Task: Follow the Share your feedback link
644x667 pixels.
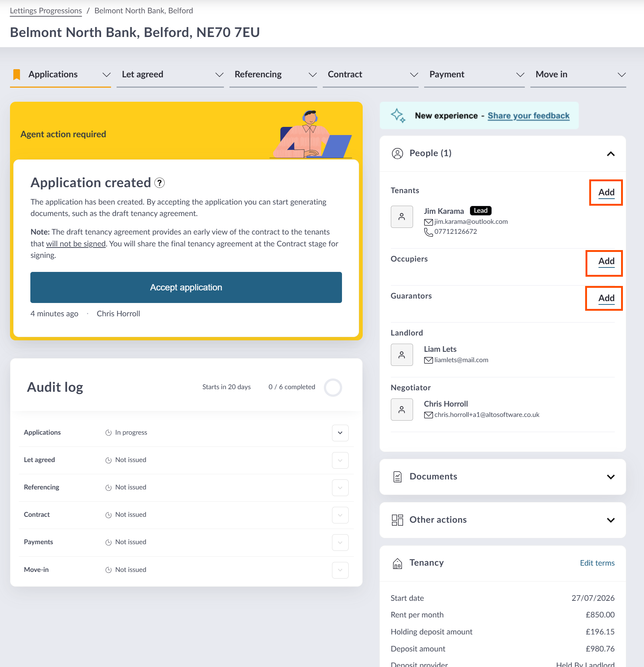Action: coord(528,116)
